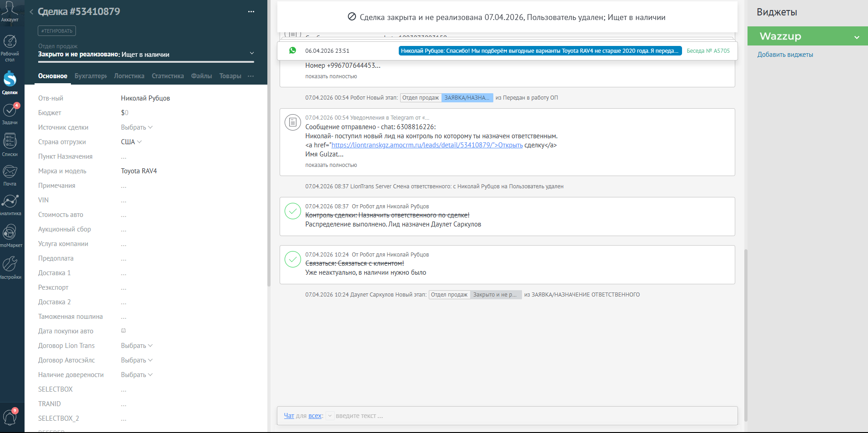Open the Сделки deals section icon
868x433 pixels.
coord(10,79)
